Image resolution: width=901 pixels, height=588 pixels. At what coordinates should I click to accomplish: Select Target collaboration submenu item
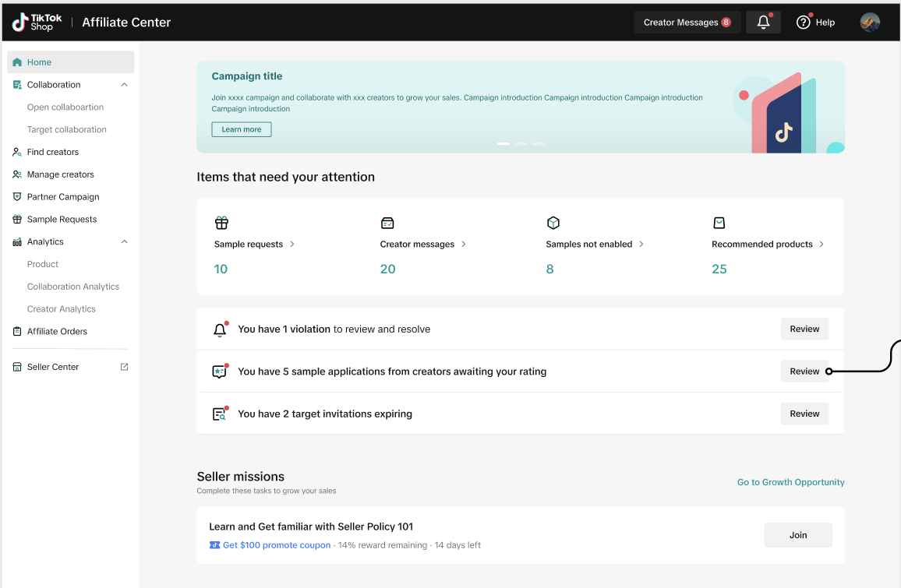coord(66,130)
